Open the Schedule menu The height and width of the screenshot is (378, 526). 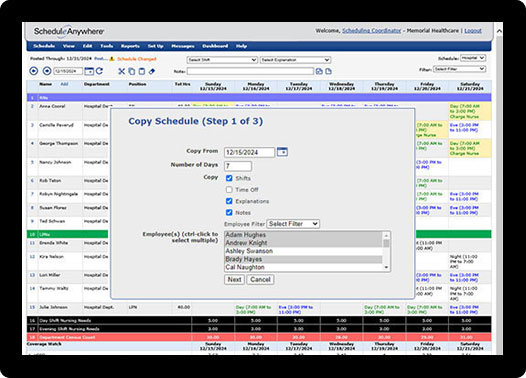click(x=44, y=46)
